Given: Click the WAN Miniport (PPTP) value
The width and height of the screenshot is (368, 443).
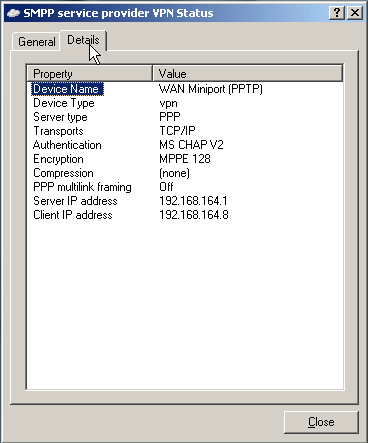Looking at the screenshot, I should [211, 89].
